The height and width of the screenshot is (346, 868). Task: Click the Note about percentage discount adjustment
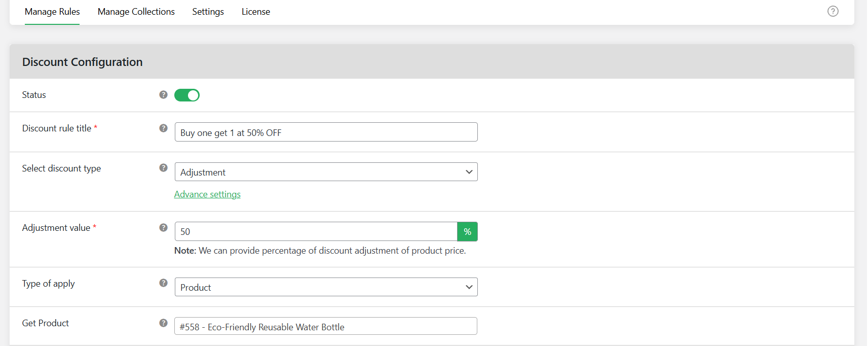tap(320, 251)
